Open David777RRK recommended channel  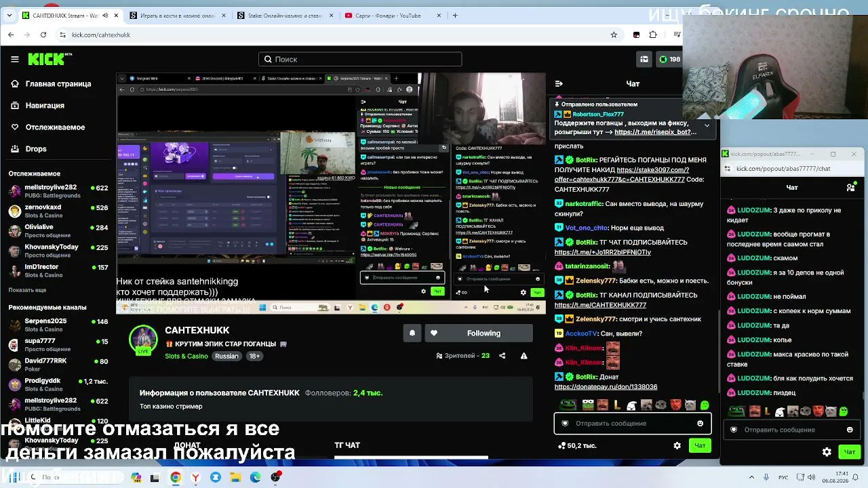coord(58,365)
